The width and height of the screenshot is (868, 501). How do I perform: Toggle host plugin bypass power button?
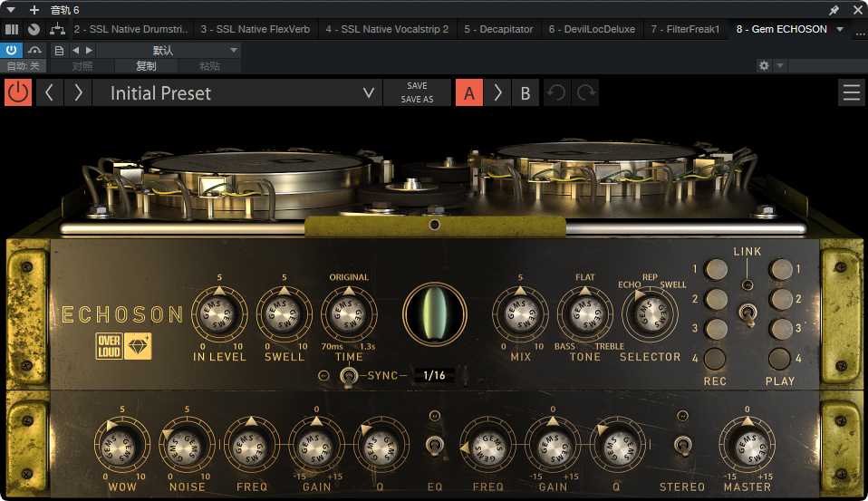click(11, 50)
